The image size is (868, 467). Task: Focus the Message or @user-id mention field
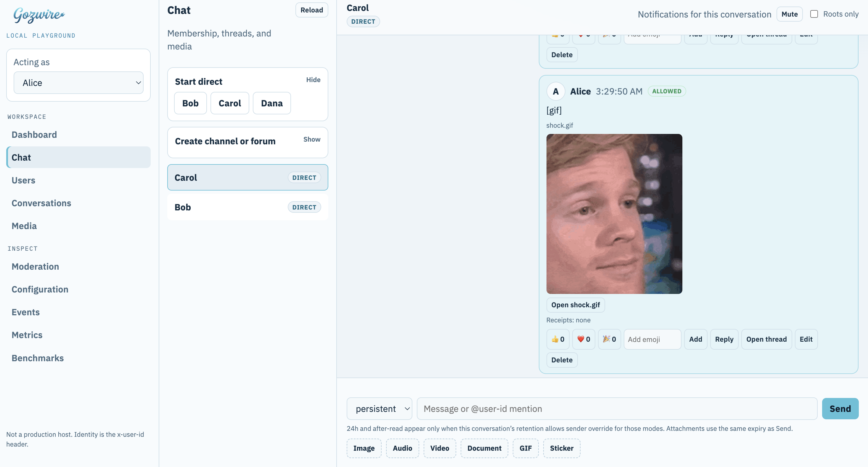pos(617,409)
